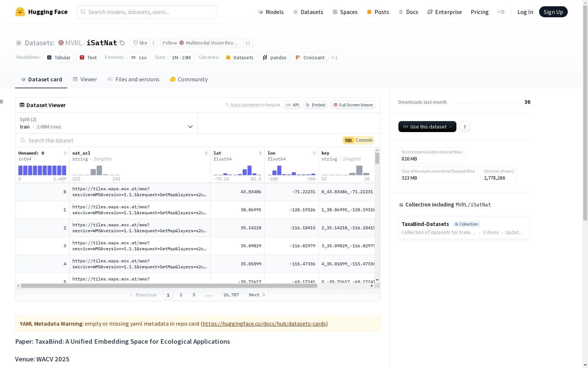The image size is (588, 368).
Task: Select the Croissant library tag
Action: click(310, 57)
